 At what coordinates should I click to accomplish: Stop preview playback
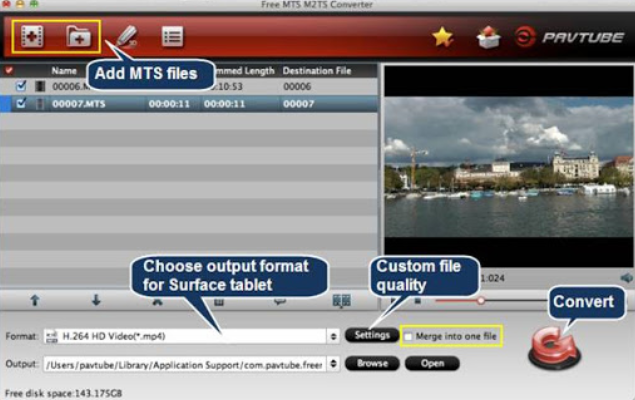coord(418,301)
